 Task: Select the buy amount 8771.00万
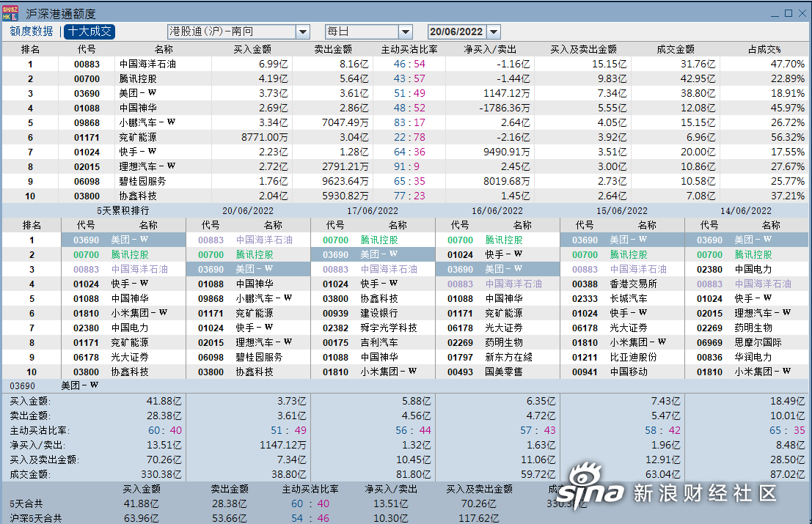point(265,138)
